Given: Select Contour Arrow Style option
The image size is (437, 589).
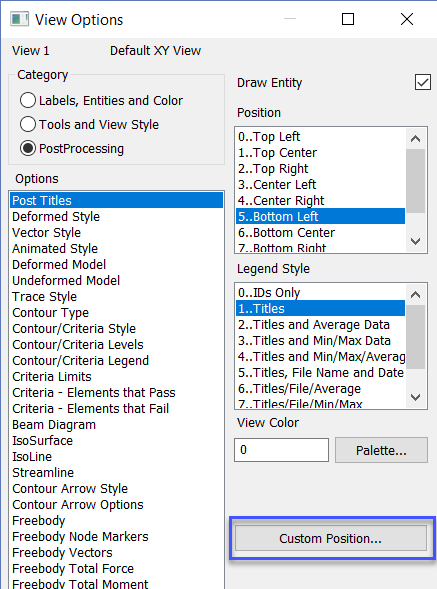Looking at the screenshot, I should (x=116, y=489).
